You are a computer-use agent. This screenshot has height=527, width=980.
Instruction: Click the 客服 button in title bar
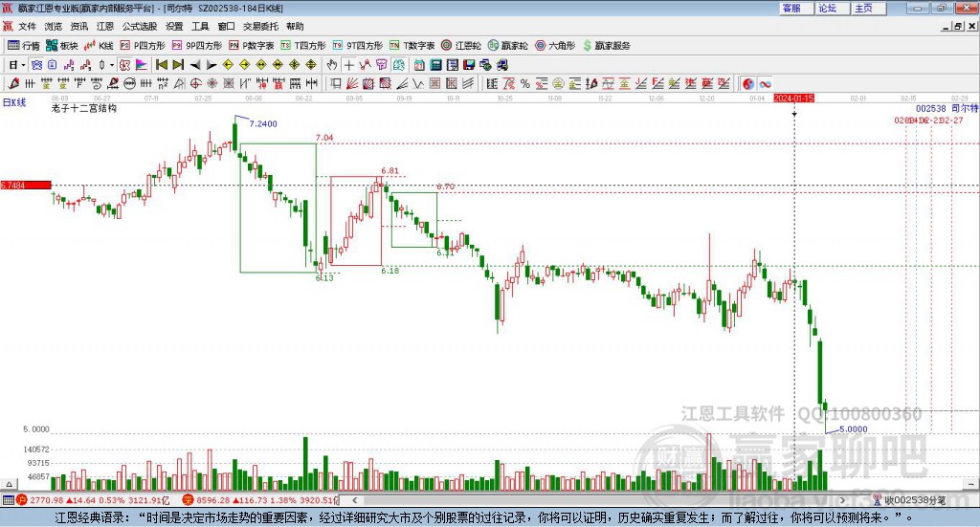pos(796,8)
